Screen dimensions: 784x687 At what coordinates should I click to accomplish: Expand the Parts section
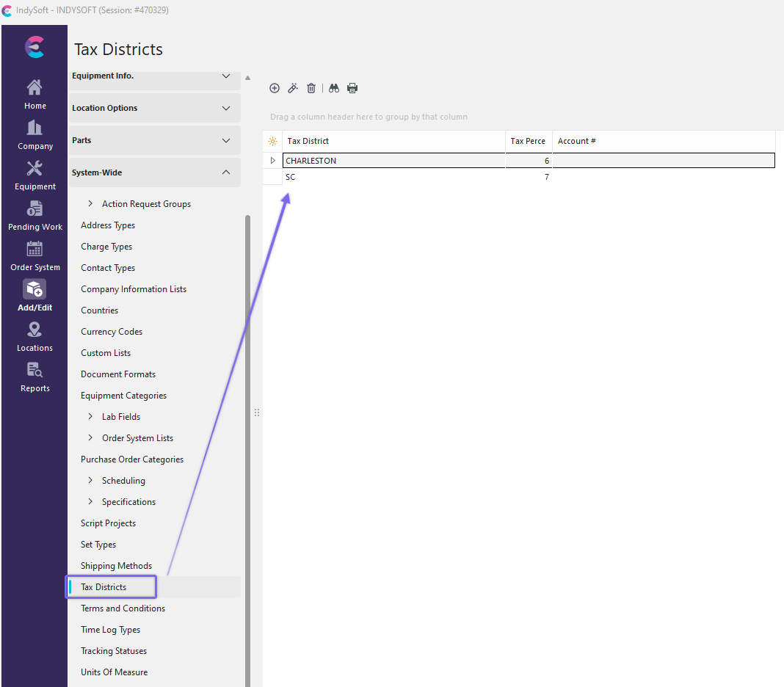pyautogui.click(x=154, y=140)
